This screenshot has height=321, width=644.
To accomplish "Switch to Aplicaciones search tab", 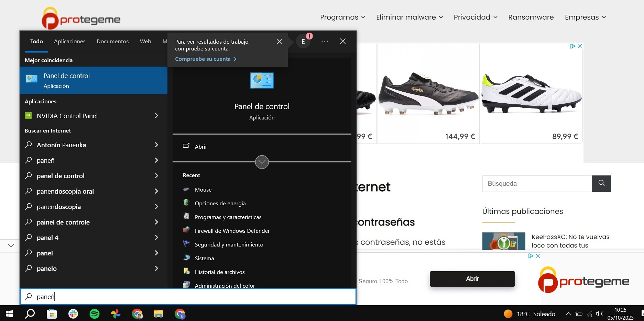I will [70, 41].
